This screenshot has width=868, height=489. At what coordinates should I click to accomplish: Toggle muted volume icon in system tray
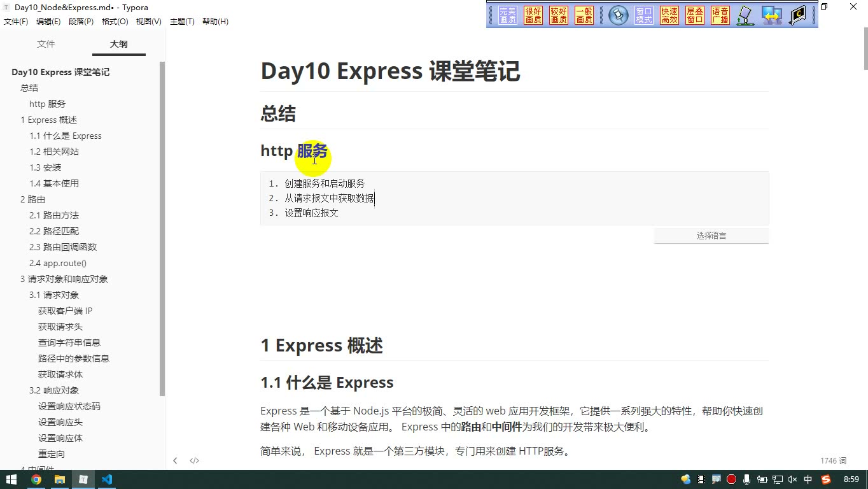point(792,479)
